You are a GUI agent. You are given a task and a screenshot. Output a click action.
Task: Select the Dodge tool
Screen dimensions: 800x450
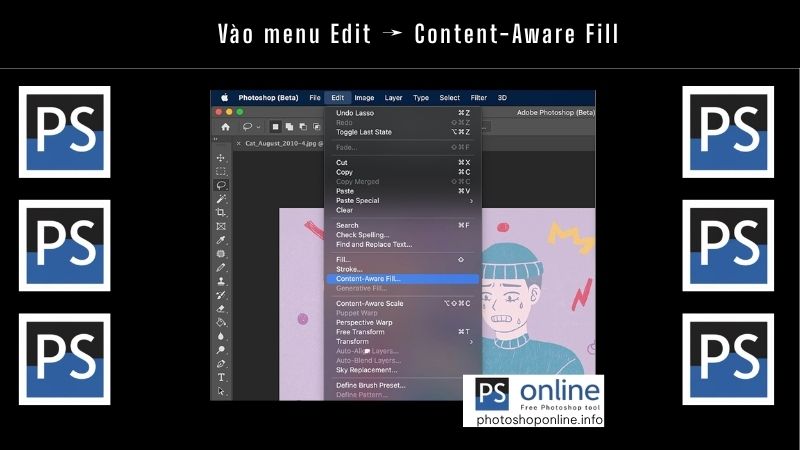221,350
